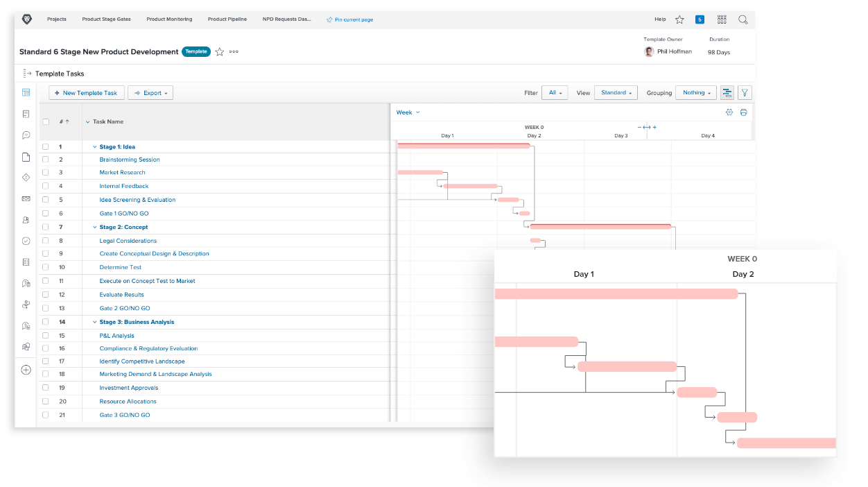Image resolution: width=868 pixels, height=487 pixels.
Task: Open the three-dot menu beside template title
Action: [x=234, y=52]
